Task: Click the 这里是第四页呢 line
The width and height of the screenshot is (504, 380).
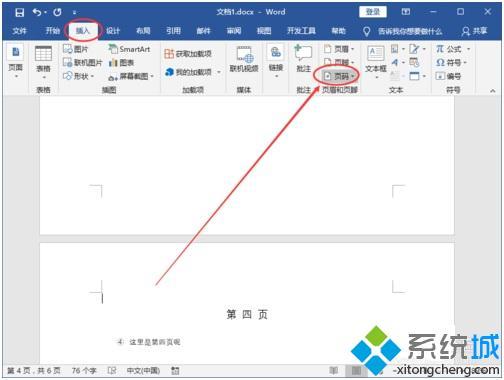Action: click(155, 342)
